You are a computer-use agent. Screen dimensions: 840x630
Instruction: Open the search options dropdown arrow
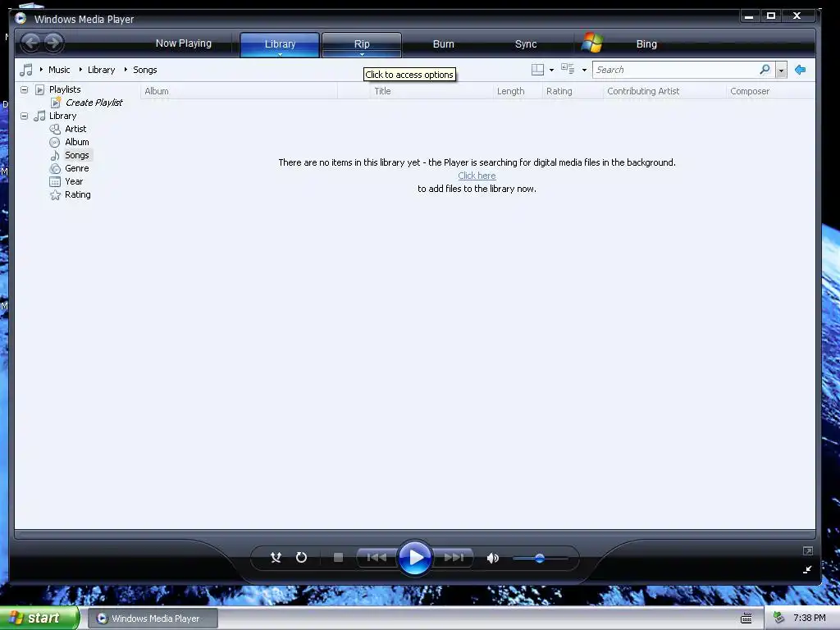[x=781, y=71]
